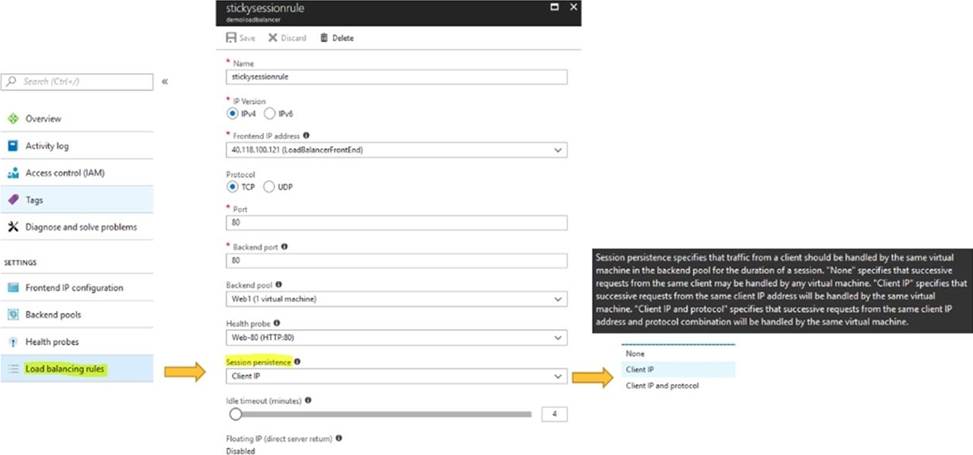Expand the Frontend IP address dropdown
The image size is (973, 455).
(x=556, y=150)
